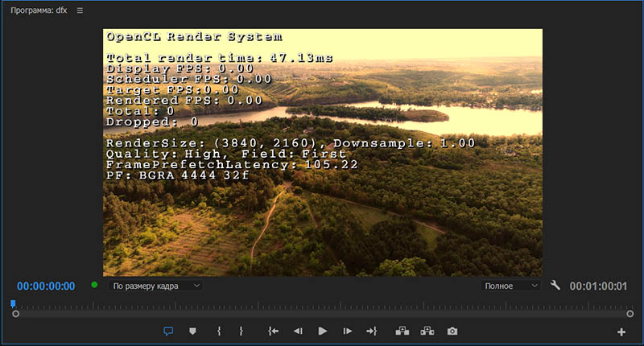644x346 pixels.
Task: Click the blue current timecode 00:00:00:00
Action: click(x=46, y=286)
